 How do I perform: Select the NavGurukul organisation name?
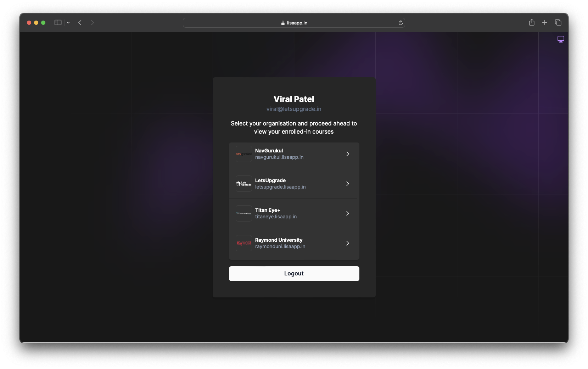269,151
